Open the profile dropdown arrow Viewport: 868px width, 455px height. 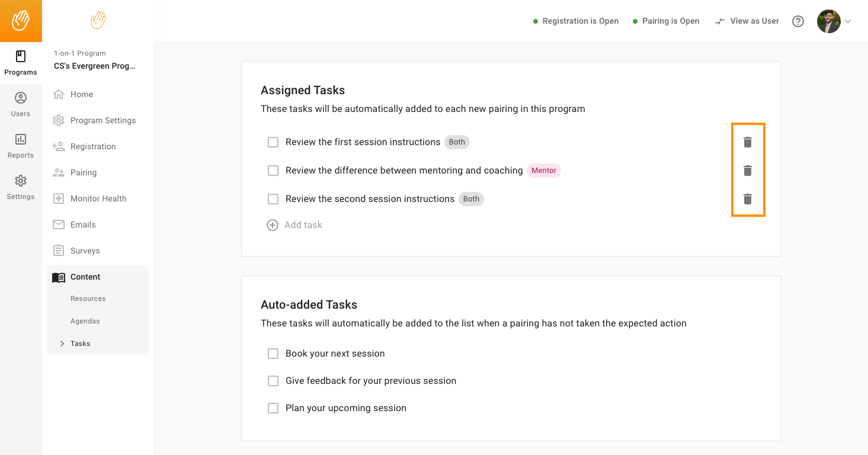click(848, 21)
